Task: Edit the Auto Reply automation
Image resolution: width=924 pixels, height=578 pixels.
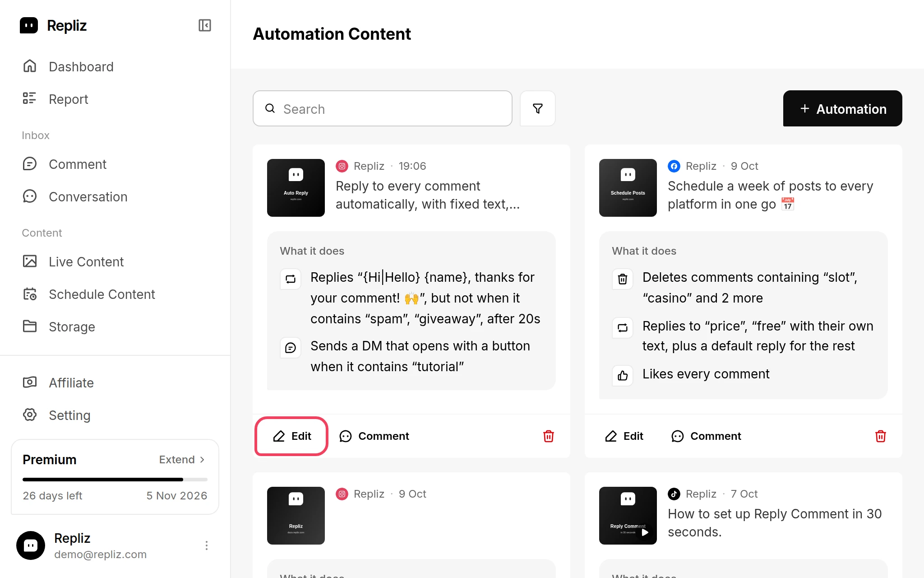Action: (x=291, y=436)
